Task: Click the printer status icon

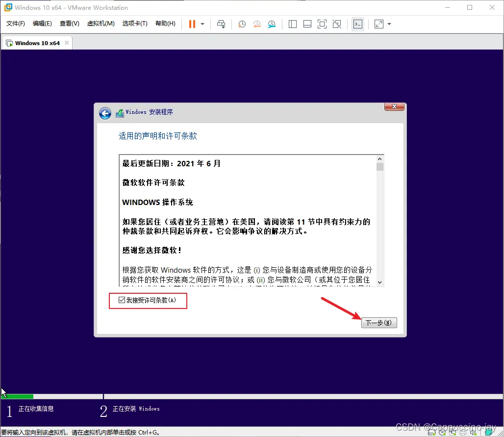Action: pos(463,433)
